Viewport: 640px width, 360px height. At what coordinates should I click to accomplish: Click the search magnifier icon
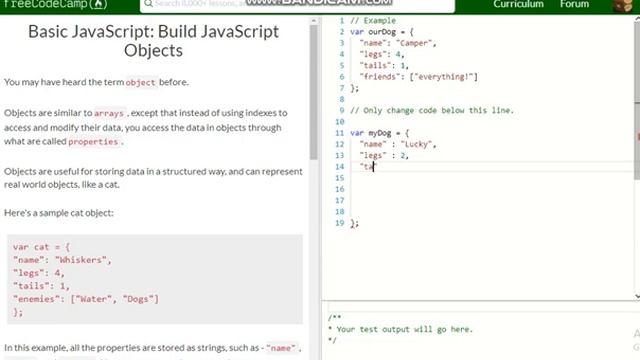point(148,4)
